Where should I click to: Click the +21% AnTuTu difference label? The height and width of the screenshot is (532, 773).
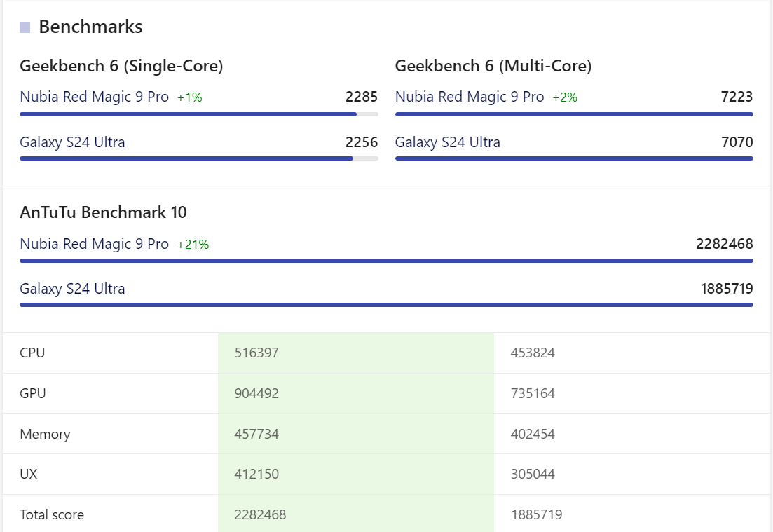click(x=193, y=245)
